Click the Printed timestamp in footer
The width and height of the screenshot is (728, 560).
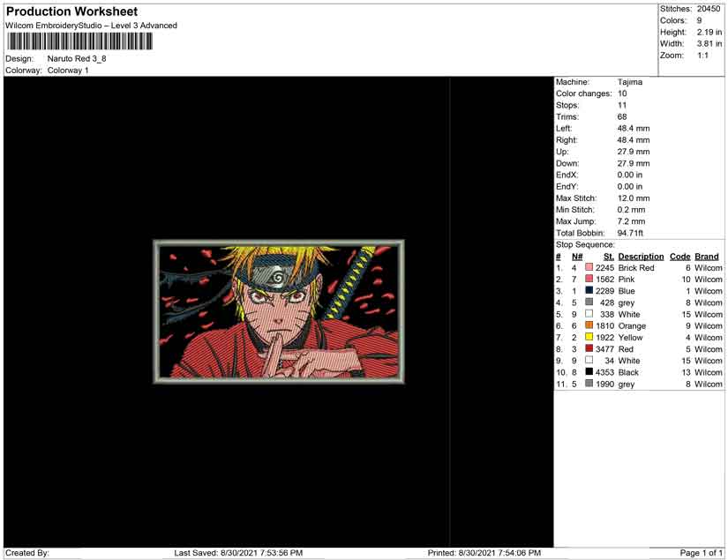pos(484,553)
